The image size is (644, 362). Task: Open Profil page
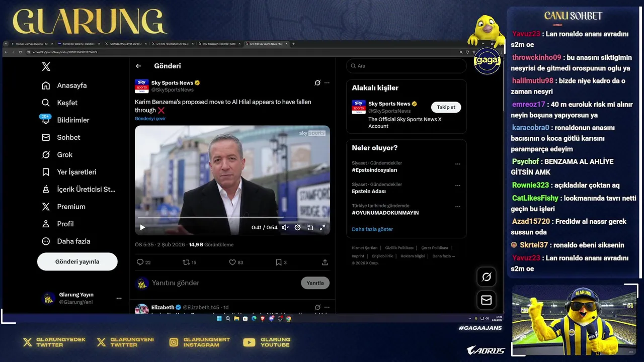click(x=58, y=224)
